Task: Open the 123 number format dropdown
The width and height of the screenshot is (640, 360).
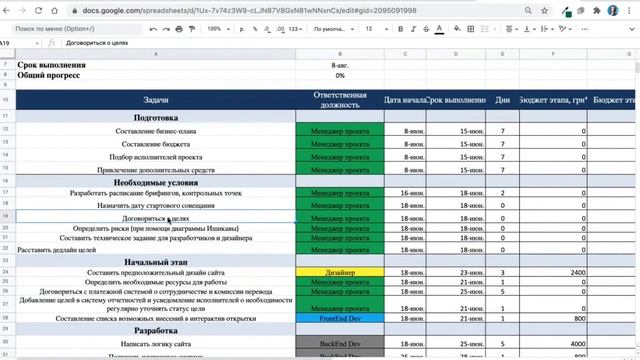Action: (x=295, y=29)
